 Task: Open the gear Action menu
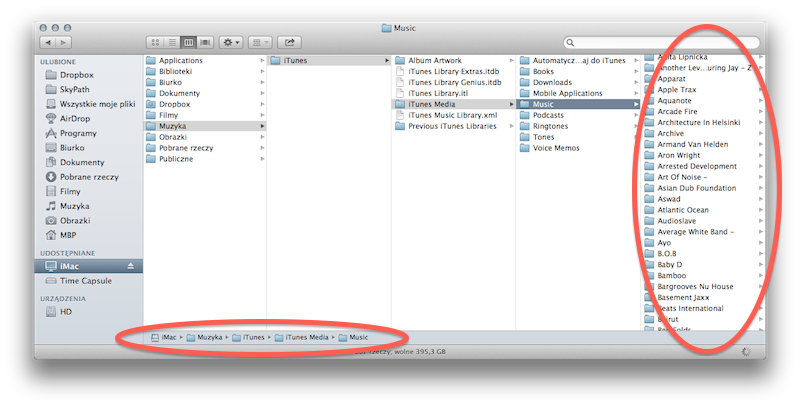coord(231,42)
